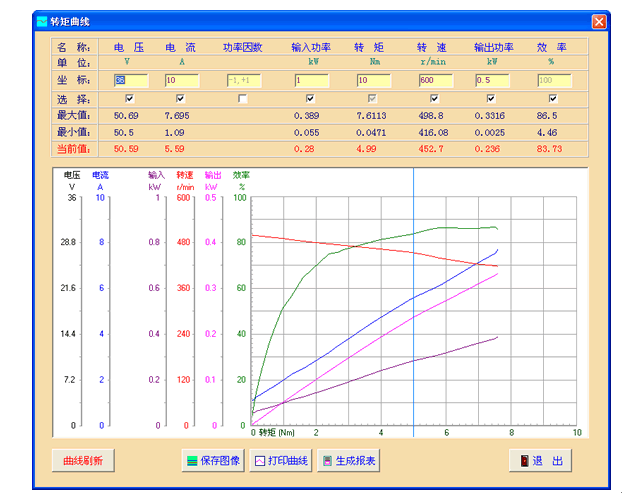Click the 转速 coordinate field showing 600
This screenshot has height=496, width=622.
(x=435, y=80)
